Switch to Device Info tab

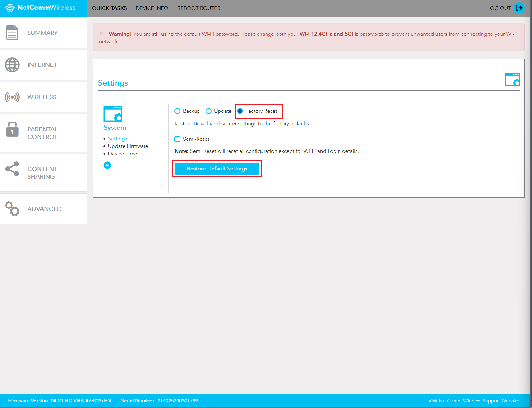(x=152, y=8)
